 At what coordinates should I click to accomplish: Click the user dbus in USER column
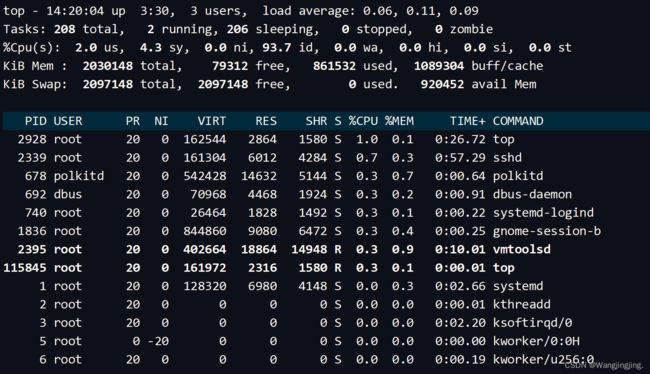(68, 194)
